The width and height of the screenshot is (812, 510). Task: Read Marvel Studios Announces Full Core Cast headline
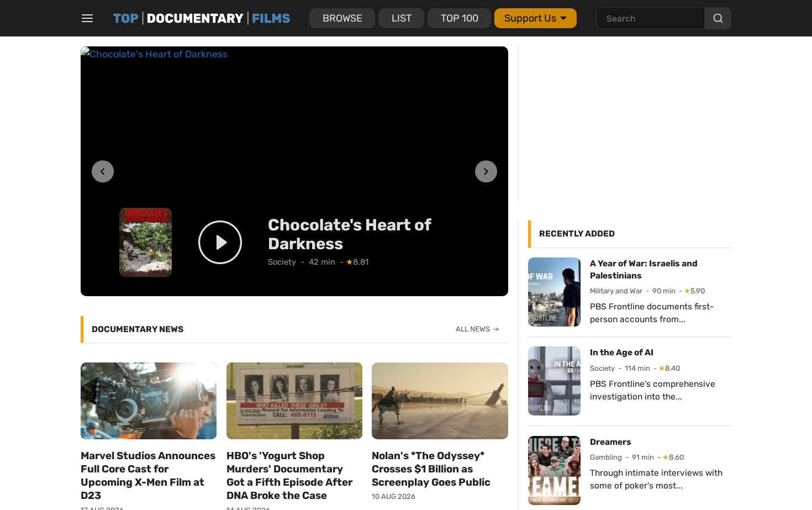tap(148, 475)
